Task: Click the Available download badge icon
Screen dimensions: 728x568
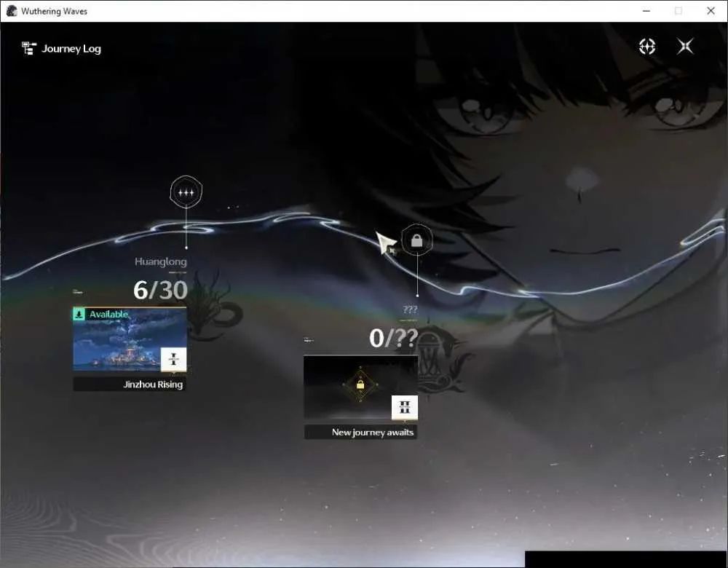Action: [79, 315]
